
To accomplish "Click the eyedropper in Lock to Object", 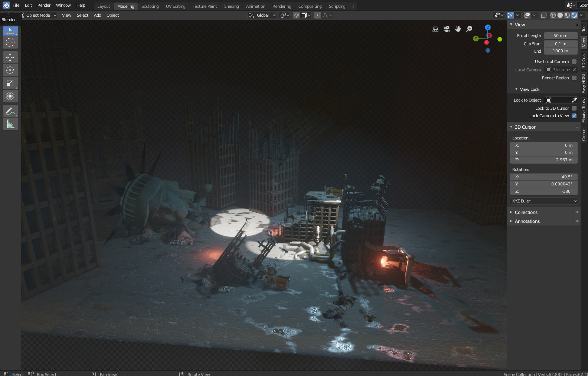I will click(x=574, y=100).
